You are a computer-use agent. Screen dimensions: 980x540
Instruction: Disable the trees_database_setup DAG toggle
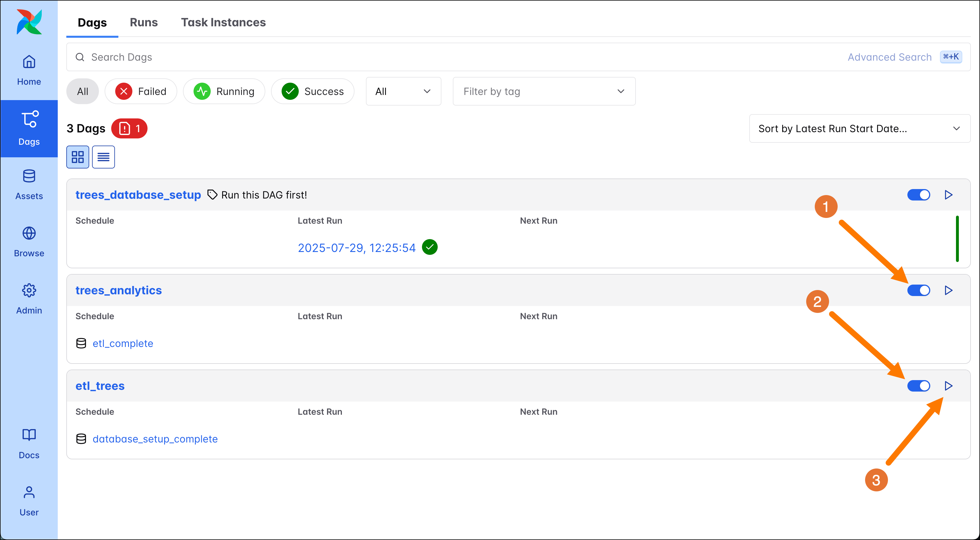(x=918, y=194)
